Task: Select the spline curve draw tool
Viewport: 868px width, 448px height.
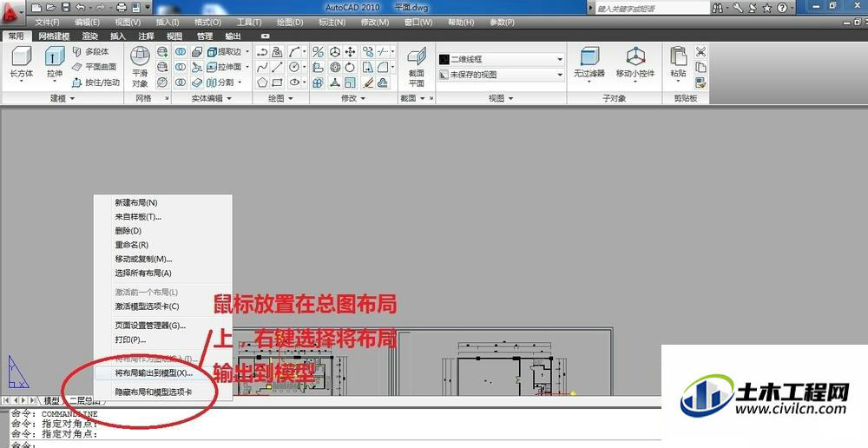Action: coord(262,67)
